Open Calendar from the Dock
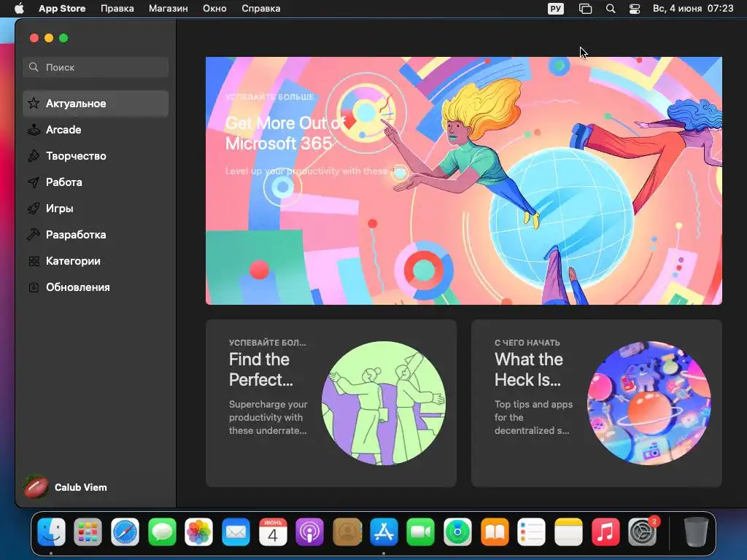Screen dimensions: 747x560 273,532
